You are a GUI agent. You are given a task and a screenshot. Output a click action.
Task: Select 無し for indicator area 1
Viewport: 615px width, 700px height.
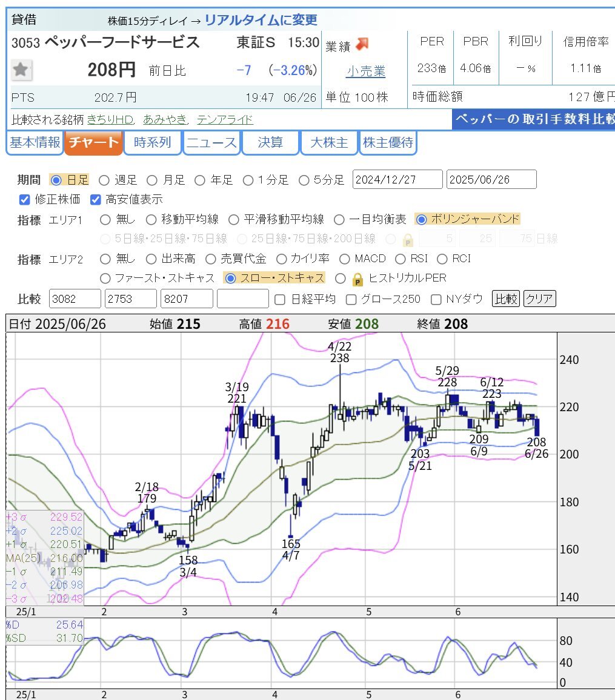coord(105,220)
